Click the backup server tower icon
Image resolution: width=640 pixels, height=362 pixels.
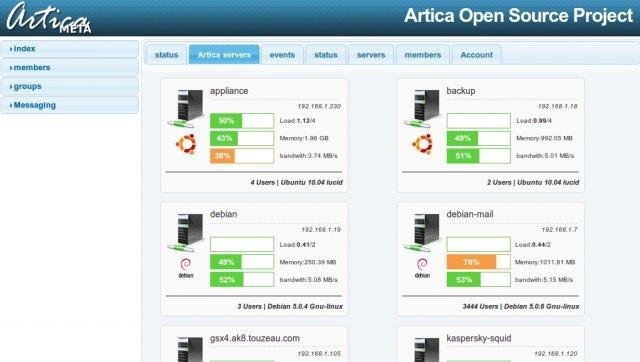coord(422,108)
